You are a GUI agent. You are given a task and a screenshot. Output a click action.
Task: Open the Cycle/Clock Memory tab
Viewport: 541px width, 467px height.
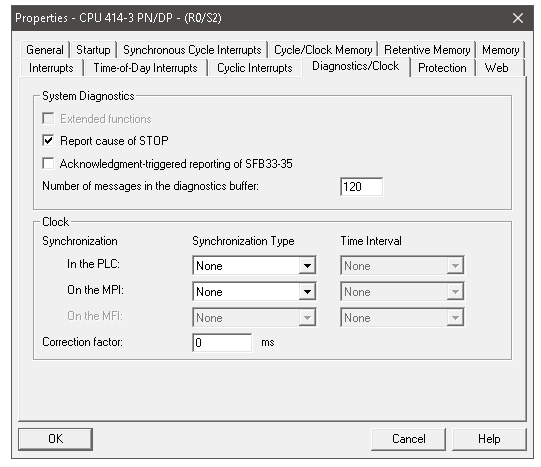(x=323, y=50)
